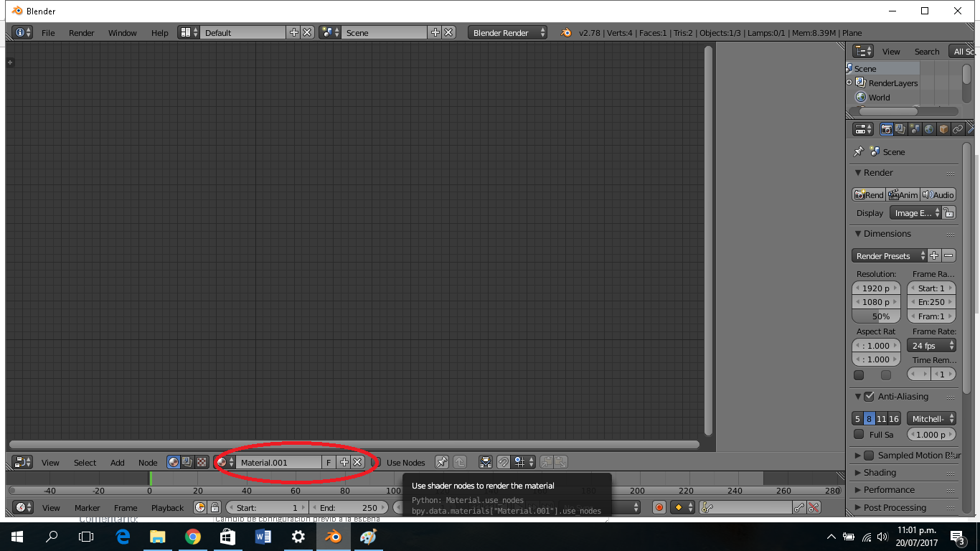Viewport: 980px width, 551px height.
Task: Toggle the render display lock icon
Action: pos(948,213)
